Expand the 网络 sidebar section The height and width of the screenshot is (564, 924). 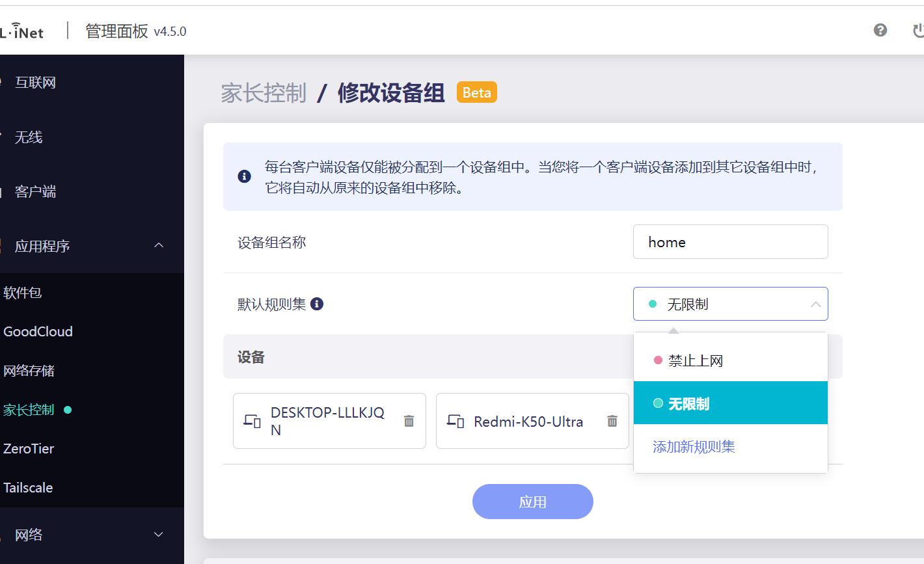click(158, 534)
